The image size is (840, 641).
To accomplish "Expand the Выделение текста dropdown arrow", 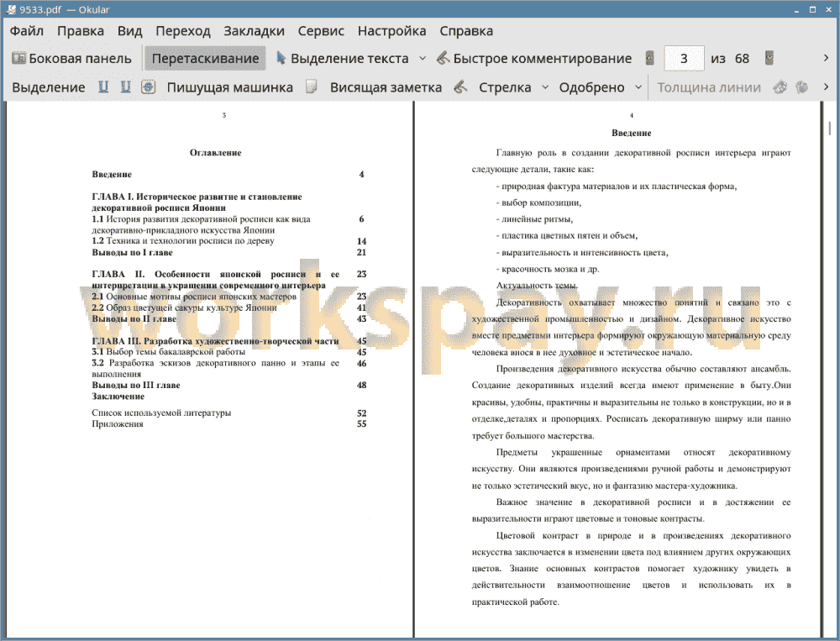I will pyautogui.click(x=423, y=59).
